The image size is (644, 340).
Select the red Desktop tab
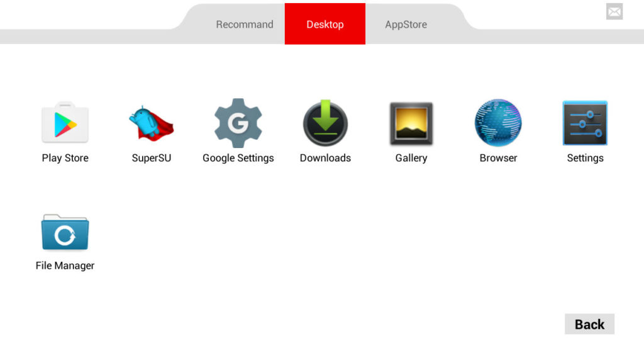coord(325,24)
